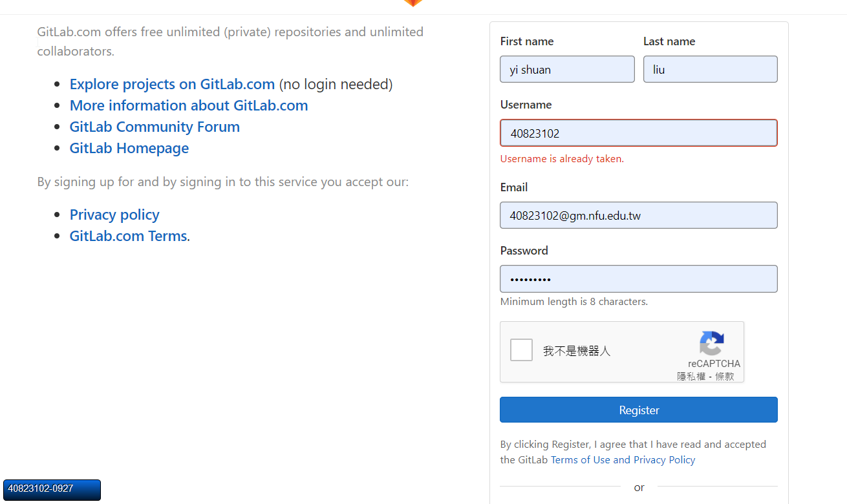The width and height of the screenshot is (847, 504).
Task: Focus the Password field
Action: coord(639,278)
